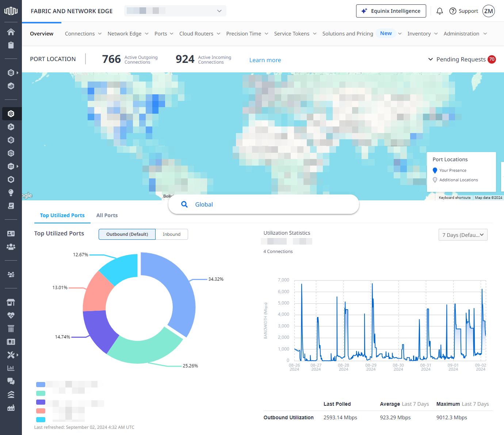Click the 766 active outgoing connections count
The image size is (504, 435).
(111, 59)
